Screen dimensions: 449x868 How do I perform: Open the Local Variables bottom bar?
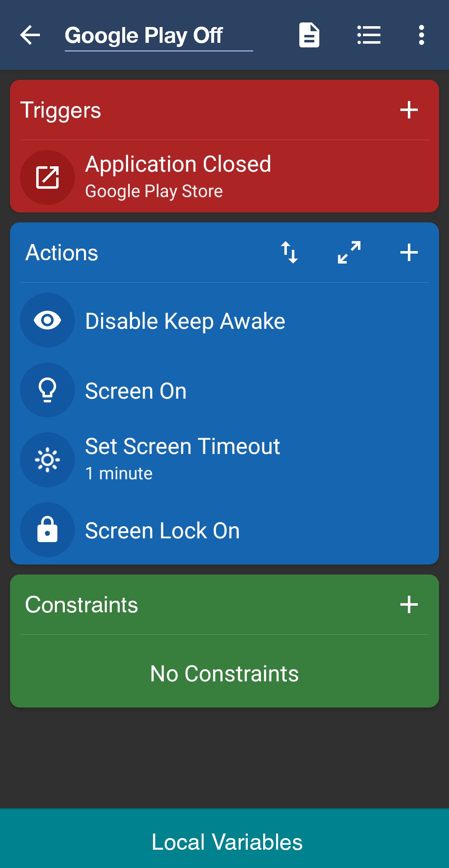click(x=224, y=838)
